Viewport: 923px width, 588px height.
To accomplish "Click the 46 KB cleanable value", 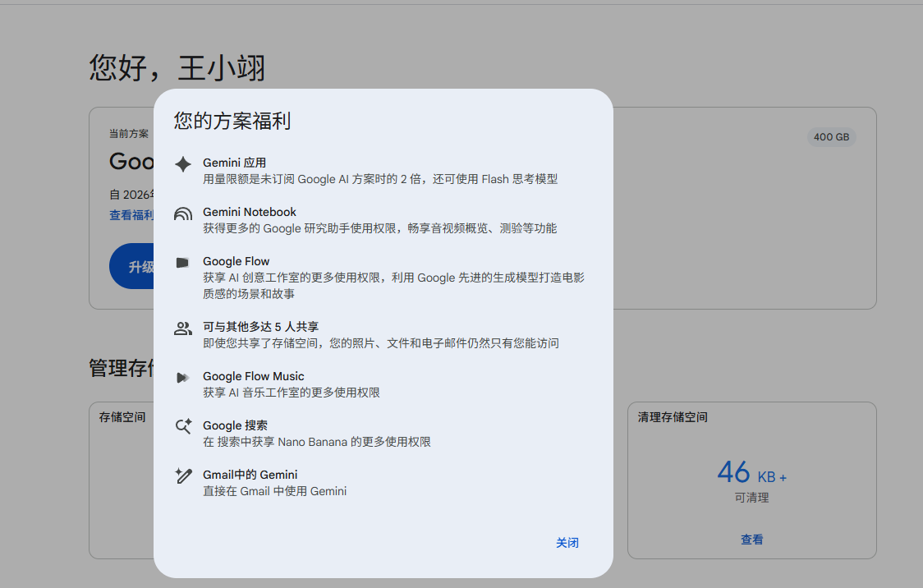I will 751,473.
